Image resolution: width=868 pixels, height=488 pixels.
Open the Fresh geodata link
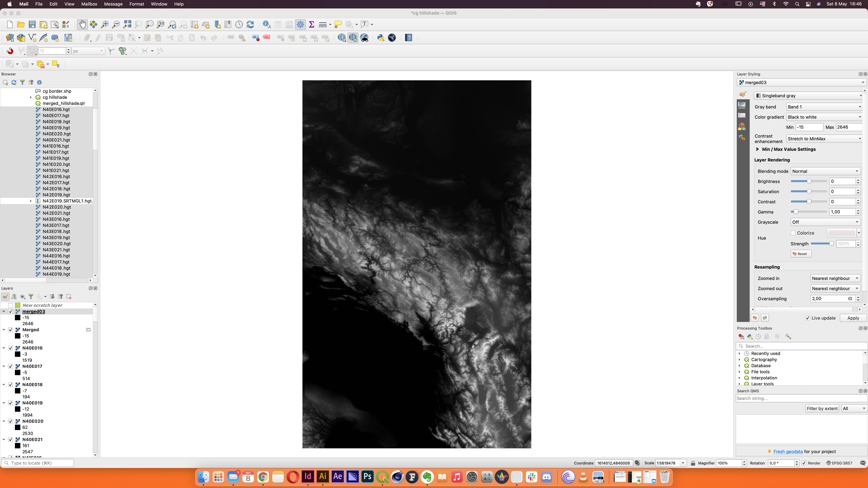[788, 452]
